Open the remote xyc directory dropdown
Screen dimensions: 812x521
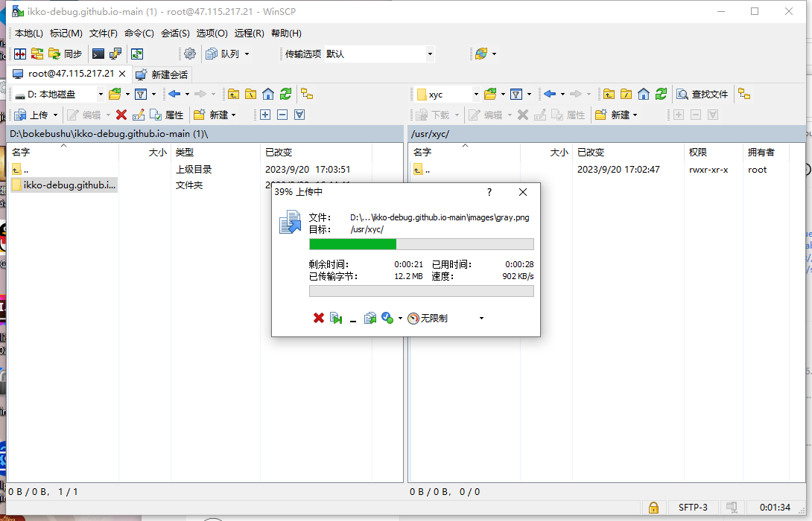point(475,94)
